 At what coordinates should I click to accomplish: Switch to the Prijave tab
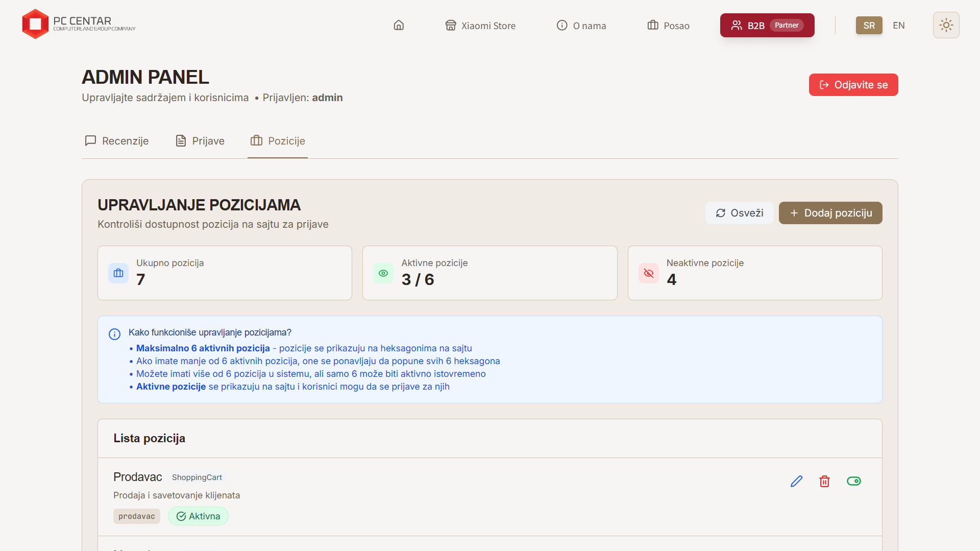(x=200, y=141)
